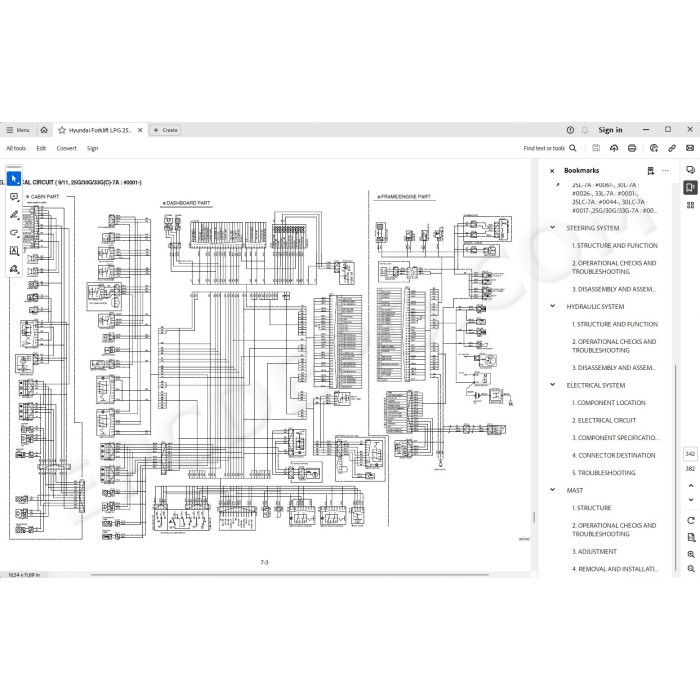Open STEERING's 3. DISASSEMBLY AND ASSEM.. bookmark
700x700 pixels.
tap(614, 289)
